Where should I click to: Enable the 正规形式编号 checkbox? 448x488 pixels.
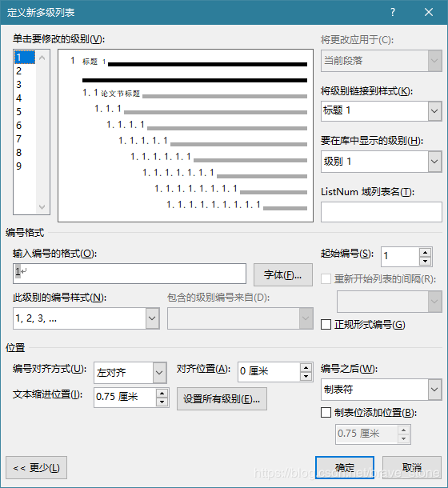pyautogui.click(x=326, y=325)
